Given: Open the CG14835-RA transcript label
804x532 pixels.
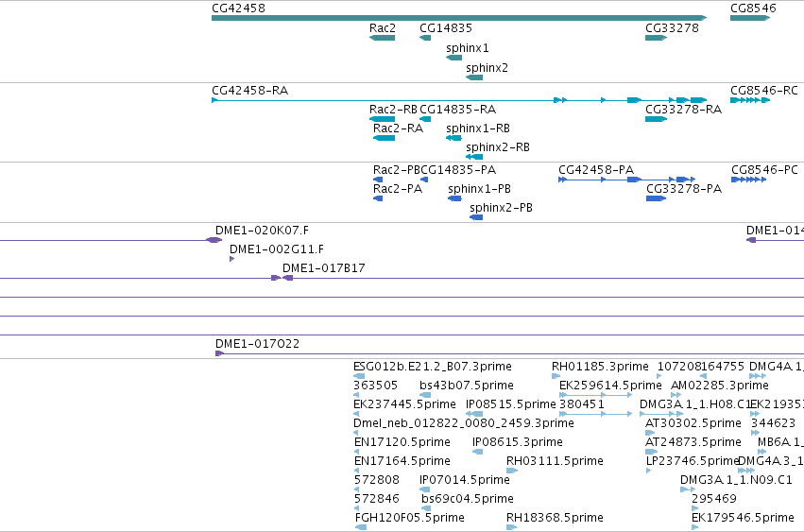Looking at the screenshot, I should coord(458,110).
